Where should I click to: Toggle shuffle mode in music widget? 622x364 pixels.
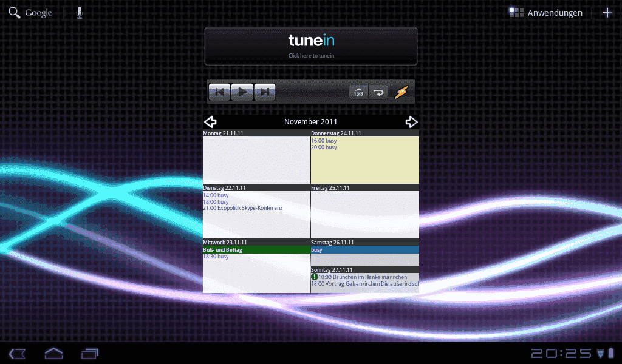pos(358,93)
